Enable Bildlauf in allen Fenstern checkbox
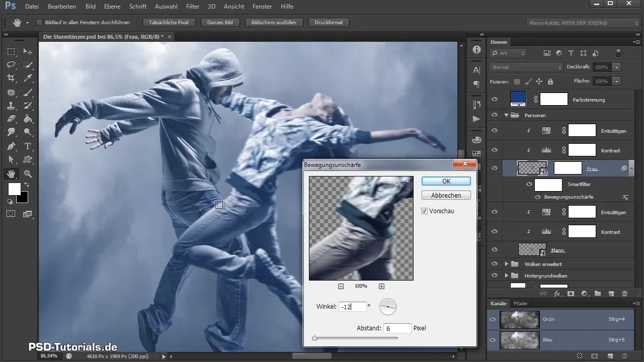 (39, 23)
